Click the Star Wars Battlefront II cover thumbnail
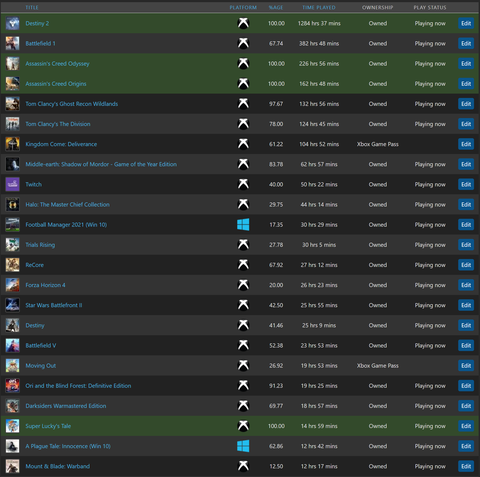The width and height of the screenshot is (480, 477). [12, 305]
